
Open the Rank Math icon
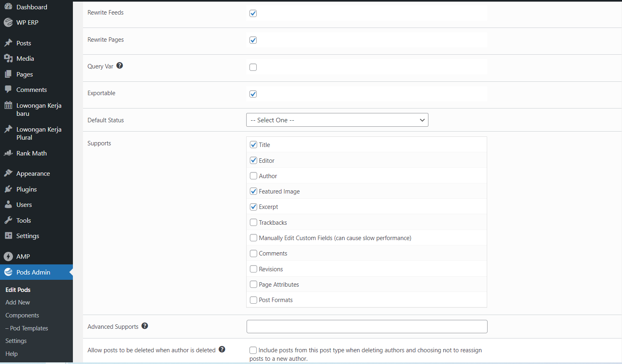coord(8,153)
